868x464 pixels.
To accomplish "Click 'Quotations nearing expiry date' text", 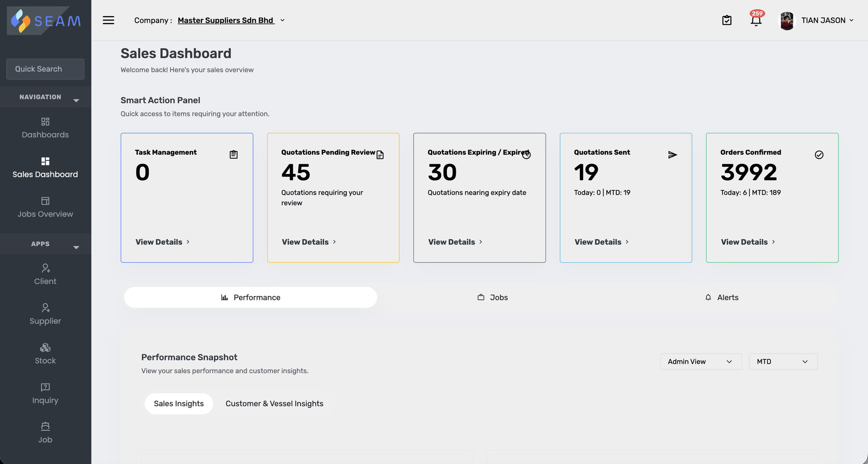I will click(477, 192).
